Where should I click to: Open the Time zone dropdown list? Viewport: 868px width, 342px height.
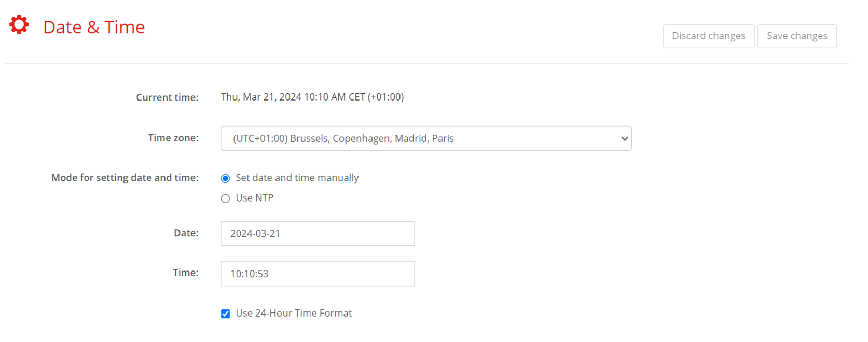[426, 138]
